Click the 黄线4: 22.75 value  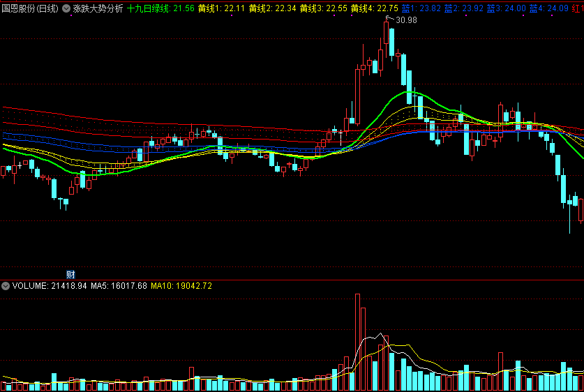tap(375, 8)
